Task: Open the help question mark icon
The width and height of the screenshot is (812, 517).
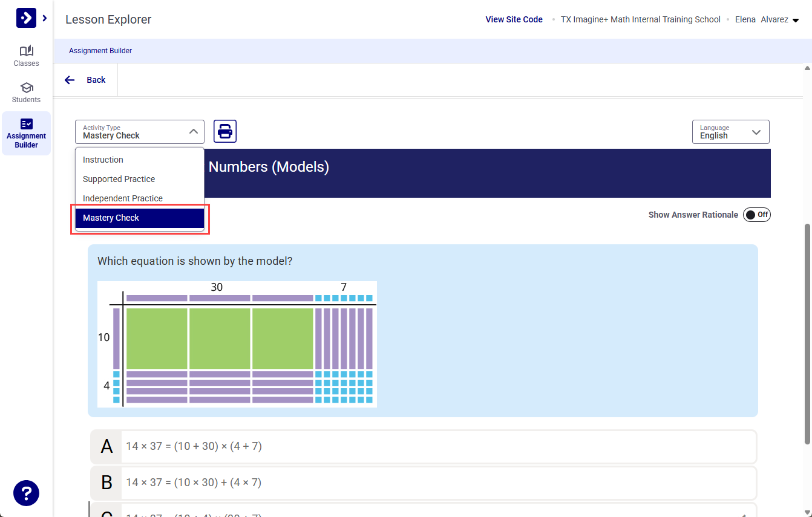Action: click(26, 493)
